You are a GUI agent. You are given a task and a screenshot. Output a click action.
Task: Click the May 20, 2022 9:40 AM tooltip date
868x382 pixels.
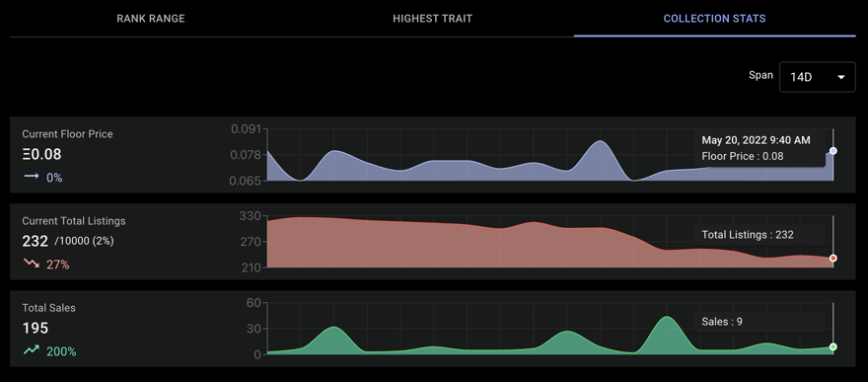click(x=756, y=140)
